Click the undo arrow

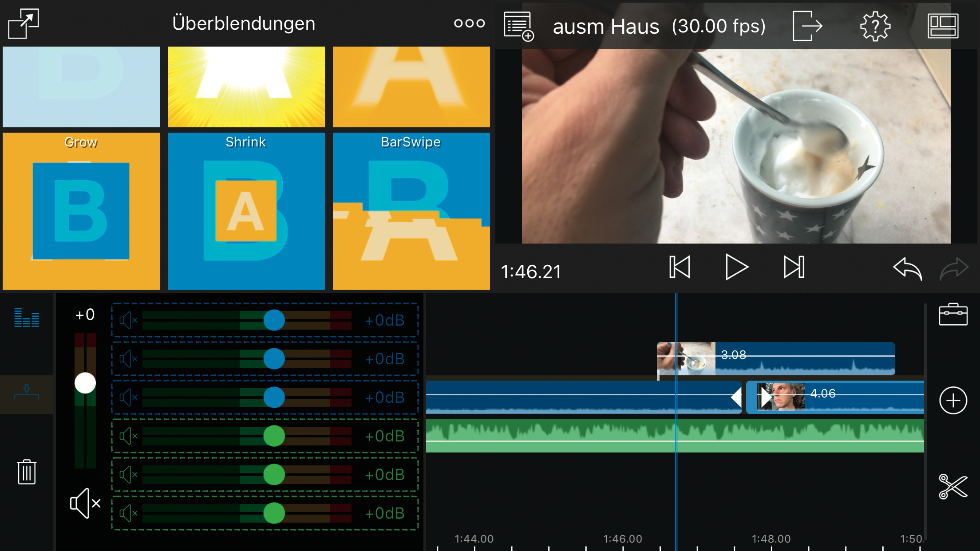[x=907, y=268]
